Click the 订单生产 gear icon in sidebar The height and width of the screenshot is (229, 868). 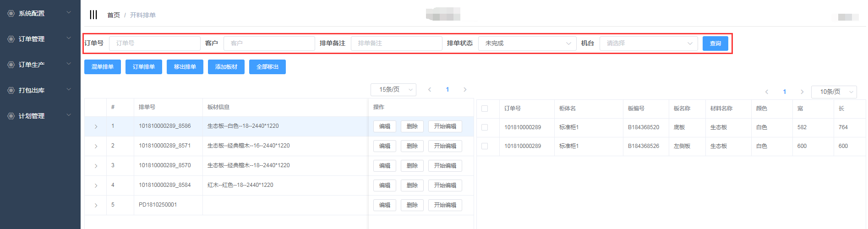11,65
